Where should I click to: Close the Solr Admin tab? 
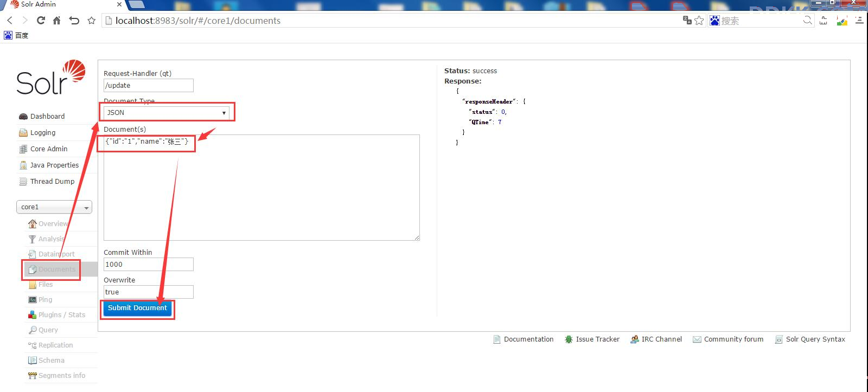point(119,4)
